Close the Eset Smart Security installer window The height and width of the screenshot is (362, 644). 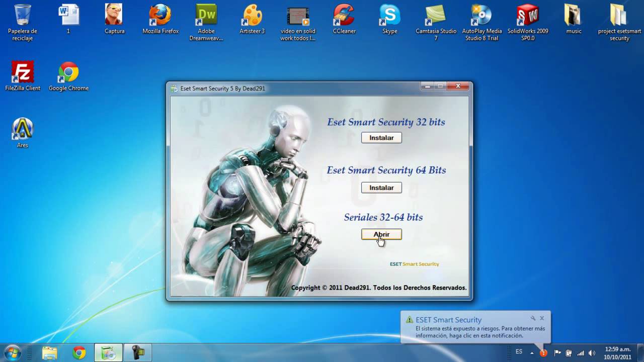pyautogui.click(x=458, y=86)
